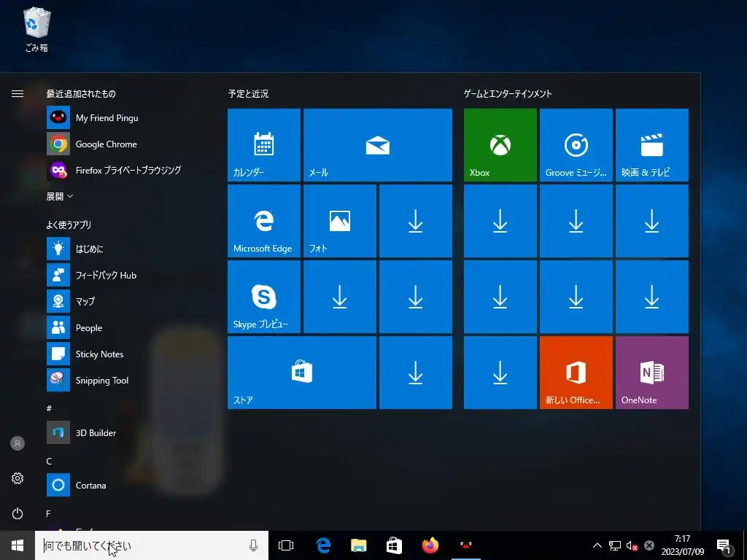Open Firefox from the taskbar
The height and width of the screenshot is (560, 747).
pos(430,545)
